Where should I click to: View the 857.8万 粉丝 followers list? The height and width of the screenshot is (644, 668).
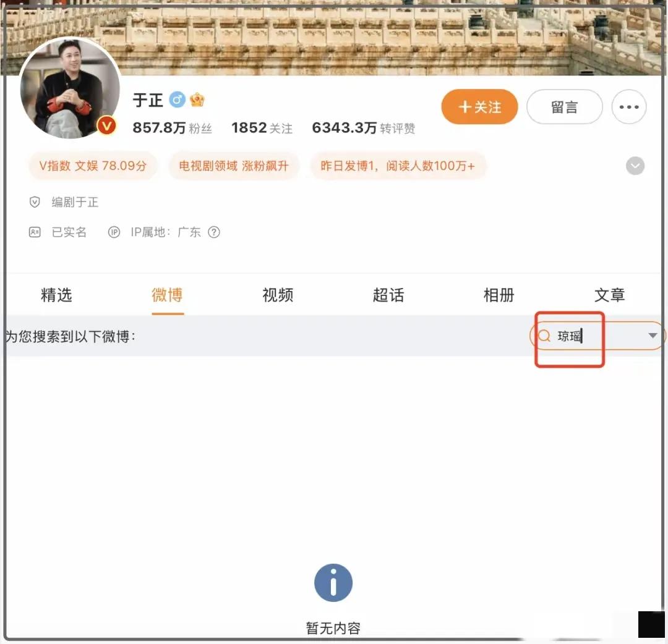tap(172, 128)
